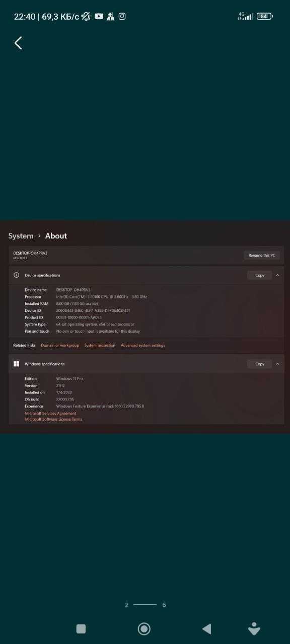Viewport: 290px width, 644px height.
Task: Click the 8.00 GB installed RAM value
Action: click(77, 304)
